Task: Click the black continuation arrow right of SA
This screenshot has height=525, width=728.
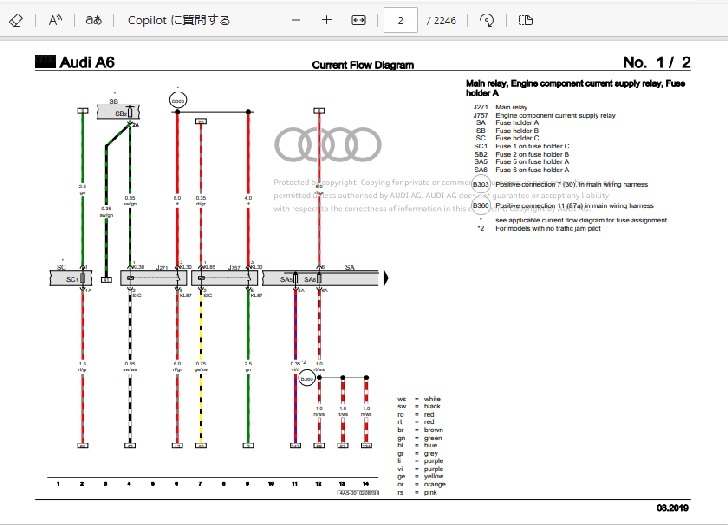Action: [386, 278]
